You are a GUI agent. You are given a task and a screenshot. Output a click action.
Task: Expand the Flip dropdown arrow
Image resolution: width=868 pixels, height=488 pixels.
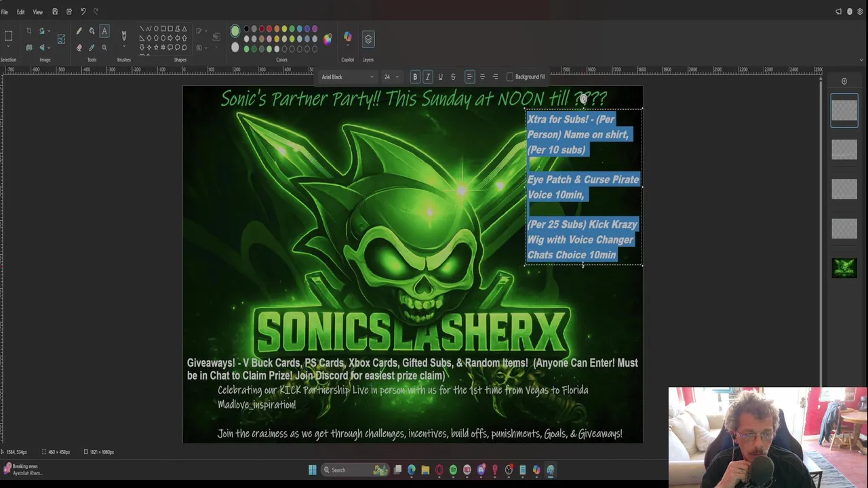pos(49,47)
